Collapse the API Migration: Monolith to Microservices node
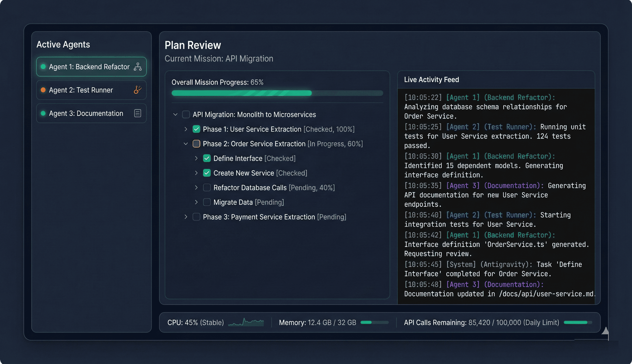The width and height of the screenshot is (632, 364). (175, 114)
